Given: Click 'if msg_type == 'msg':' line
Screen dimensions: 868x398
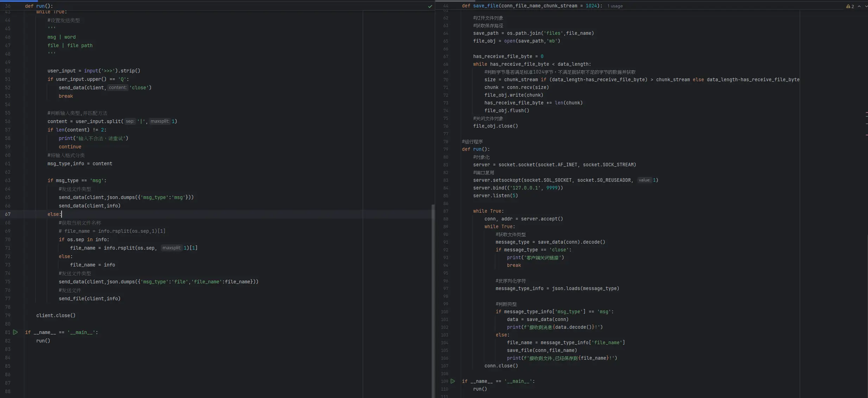Looking at the screenshot, I should point(77,180).
